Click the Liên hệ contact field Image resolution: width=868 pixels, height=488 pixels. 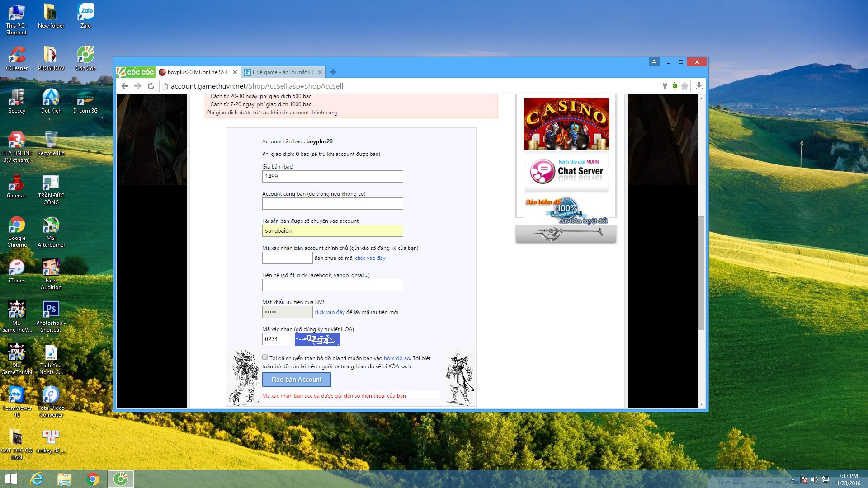click(332, 285)
